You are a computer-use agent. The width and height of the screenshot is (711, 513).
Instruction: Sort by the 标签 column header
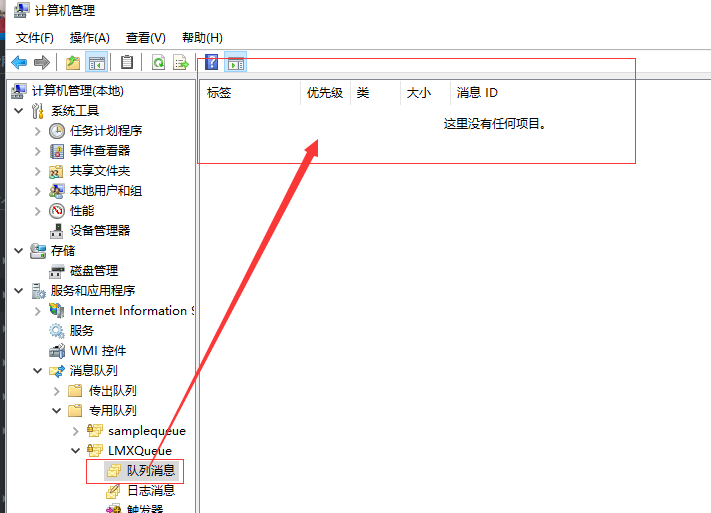250,93
